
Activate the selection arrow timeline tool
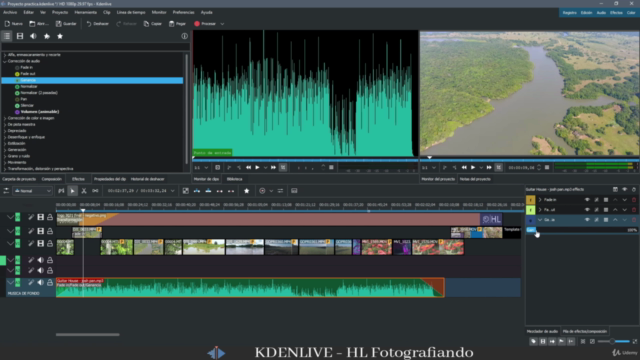coord(72,191)
